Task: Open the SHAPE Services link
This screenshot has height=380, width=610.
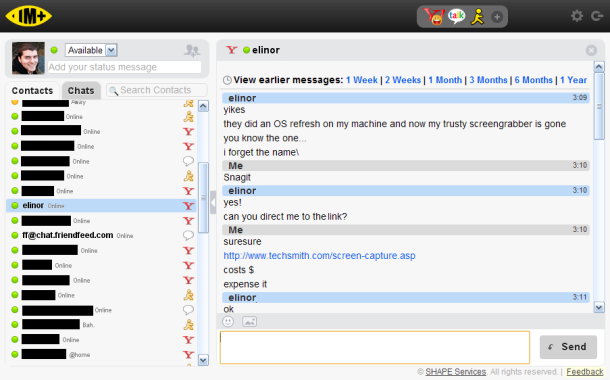Action: coord(456,372)
